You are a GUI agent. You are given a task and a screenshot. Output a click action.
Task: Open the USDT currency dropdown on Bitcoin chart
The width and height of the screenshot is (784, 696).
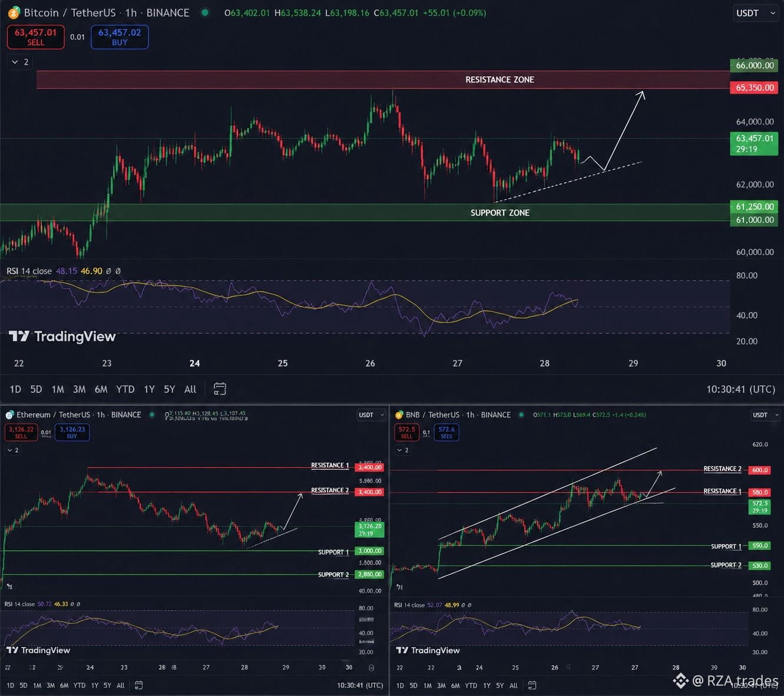pos(756,13)
